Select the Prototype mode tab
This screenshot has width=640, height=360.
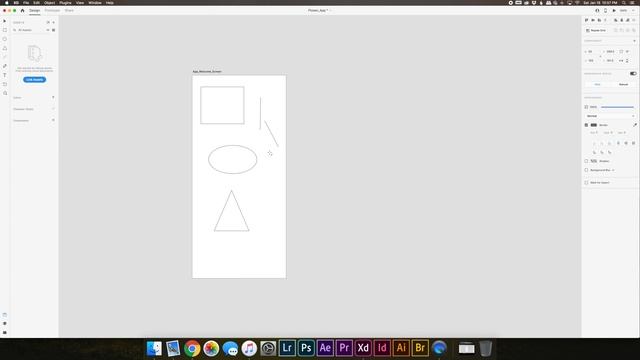(x=52, y=10)
